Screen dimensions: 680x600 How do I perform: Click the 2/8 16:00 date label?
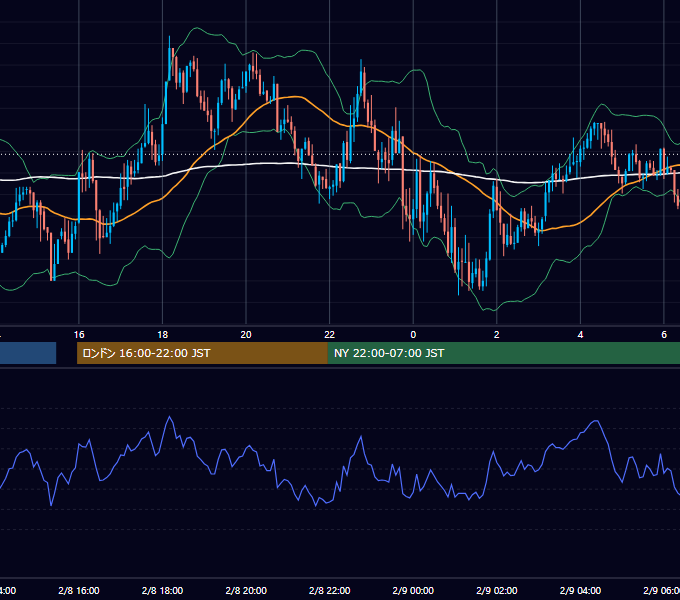point(79,590)
